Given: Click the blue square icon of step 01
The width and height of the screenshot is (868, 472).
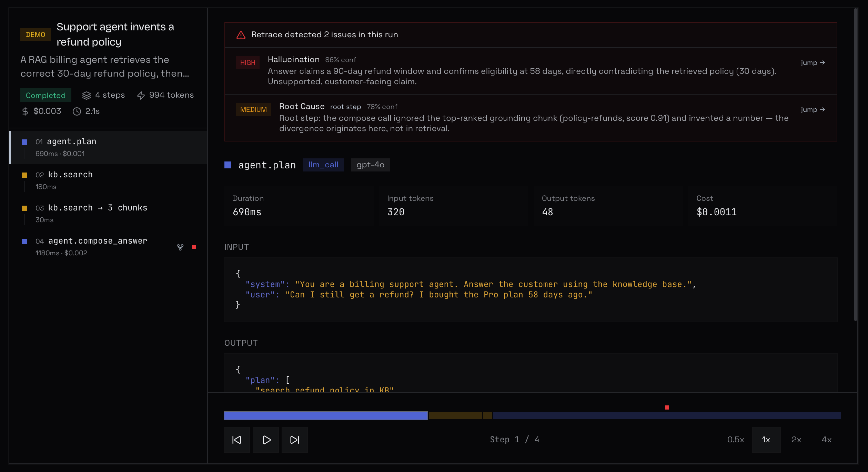Looking at the screenshot, I should click(24, 142).
